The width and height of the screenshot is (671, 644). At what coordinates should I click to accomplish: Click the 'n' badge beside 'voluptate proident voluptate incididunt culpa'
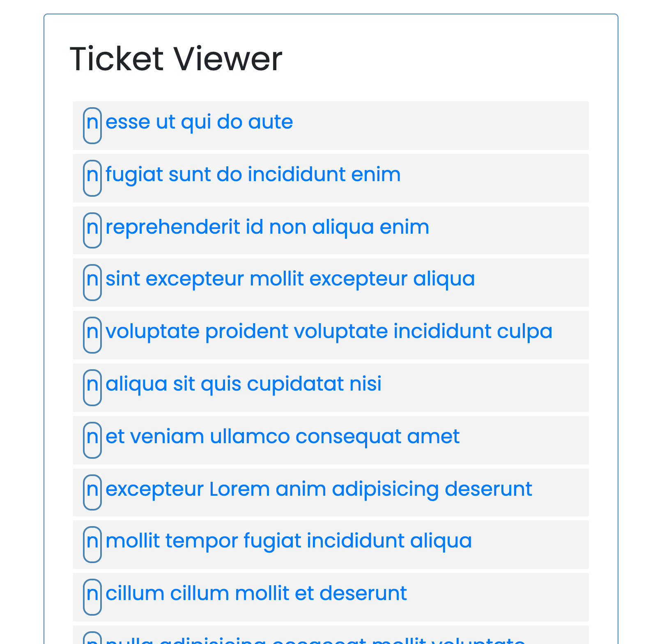[x=92, y=336]
